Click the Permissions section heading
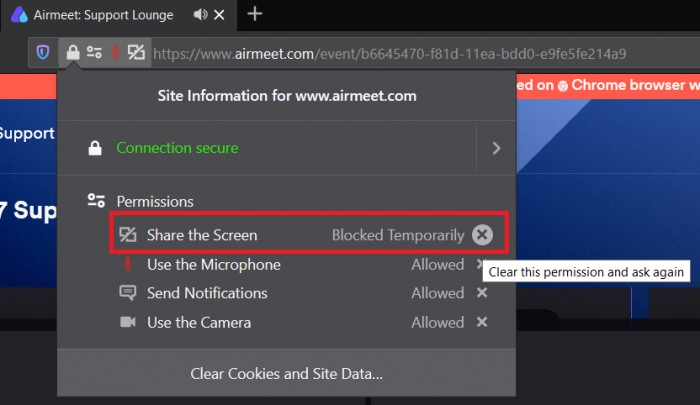This screenshot has width=700, height=405. pos(155,201)
